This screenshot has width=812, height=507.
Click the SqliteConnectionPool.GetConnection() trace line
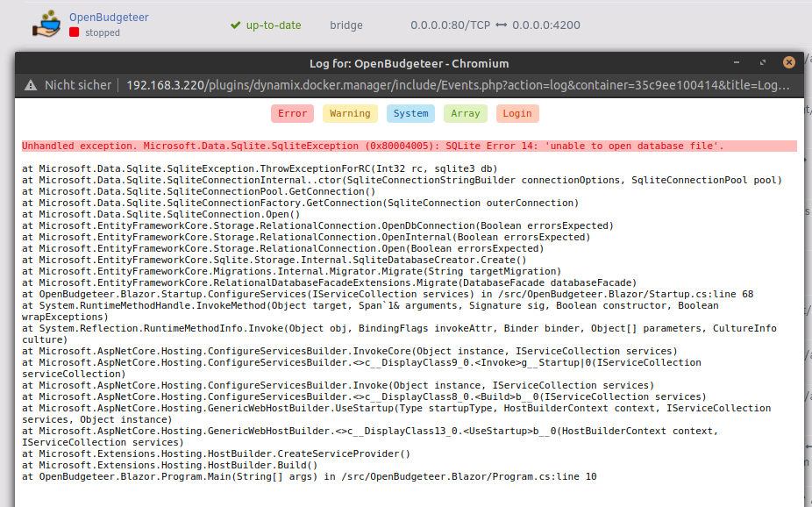tap(199, 191)
